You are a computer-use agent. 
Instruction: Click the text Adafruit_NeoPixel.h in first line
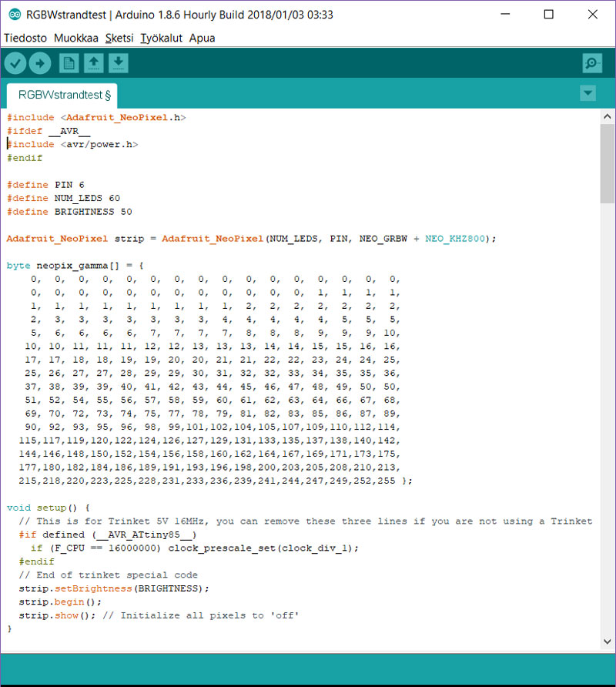[x=122, y=117]
